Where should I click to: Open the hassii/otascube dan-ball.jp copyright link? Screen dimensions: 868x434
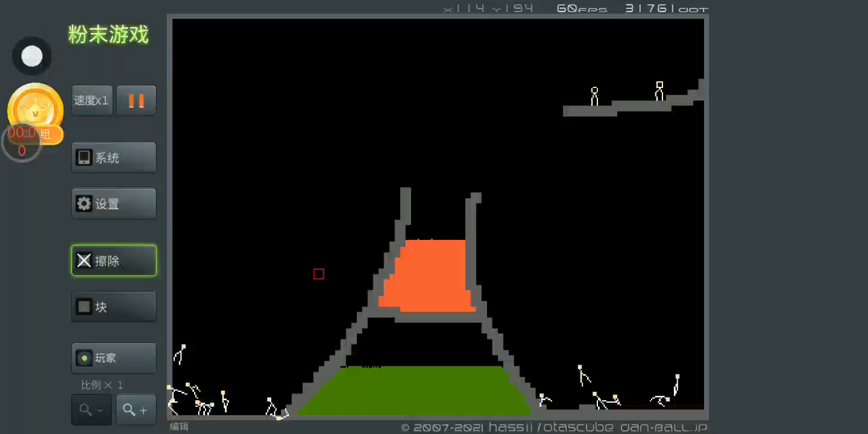click(x=555, y=427)
